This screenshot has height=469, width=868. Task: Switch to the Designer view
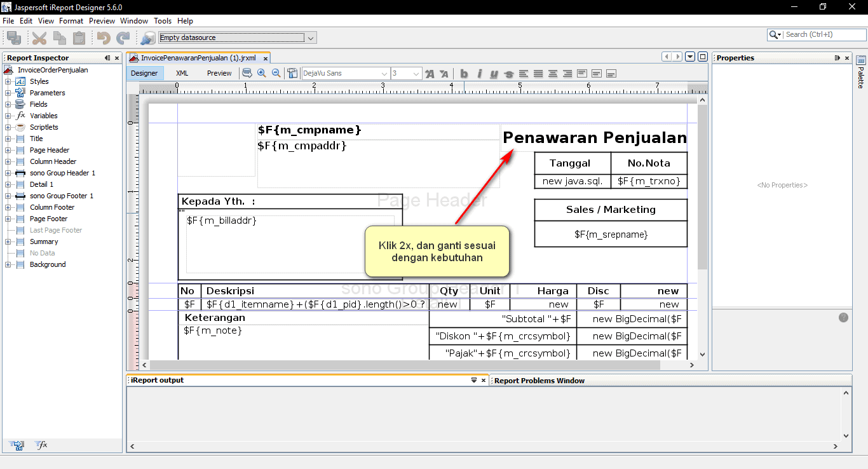(x=144, y=73)
